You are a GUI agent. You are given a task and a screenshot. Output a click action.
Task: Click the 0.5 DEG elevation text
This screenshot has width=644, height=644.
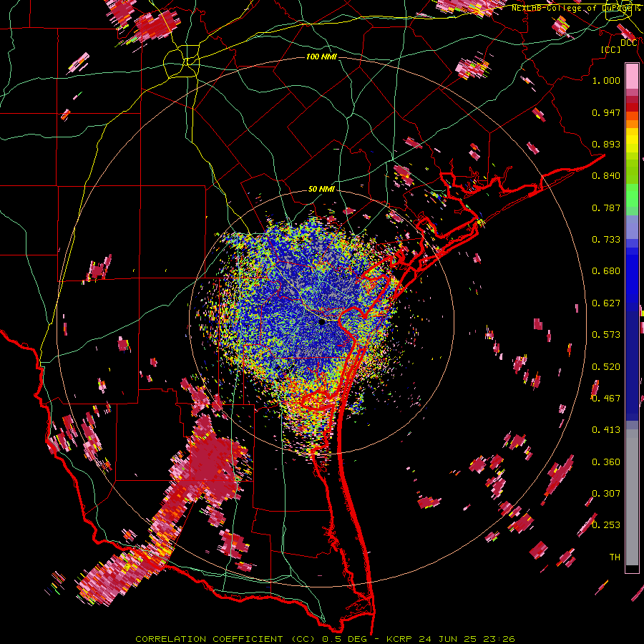pyautogui.click(x=344, y=639)
